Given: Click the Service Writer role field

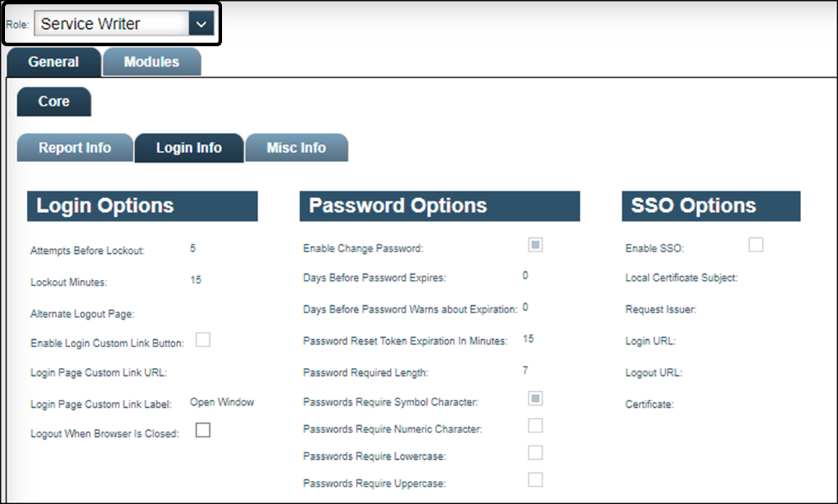Looking at the screenshot, I should click(x=112, y=24).
